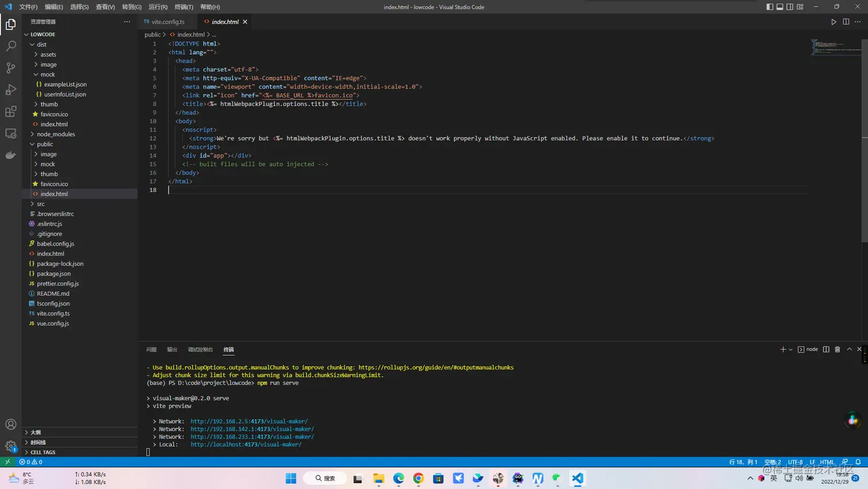868x489 pixels.
Task: Split the editor to the right
Action: coord(846,22)
